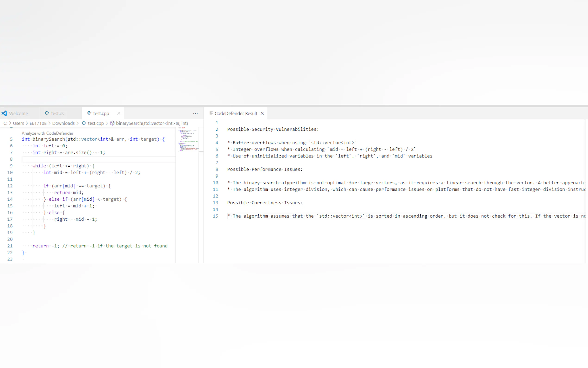Expand the Downloads breadcrumb folder
This screenshot has height=368, width=588.
[x=63, y=123]
